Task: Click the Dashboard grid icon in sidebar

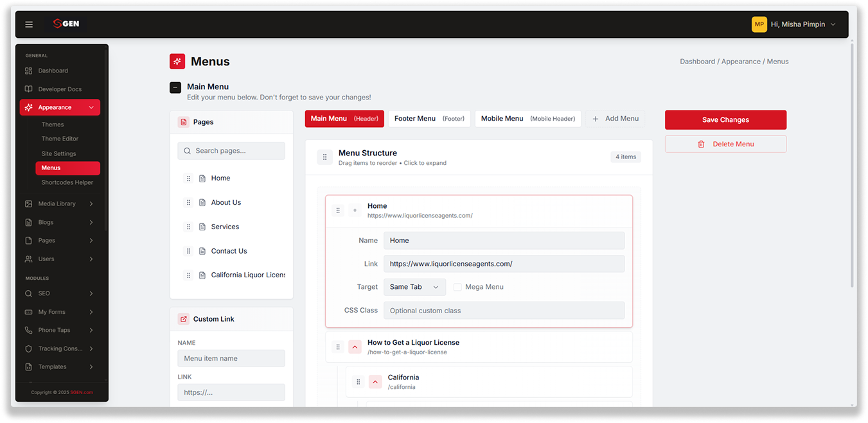Action: tap(28, 71)
